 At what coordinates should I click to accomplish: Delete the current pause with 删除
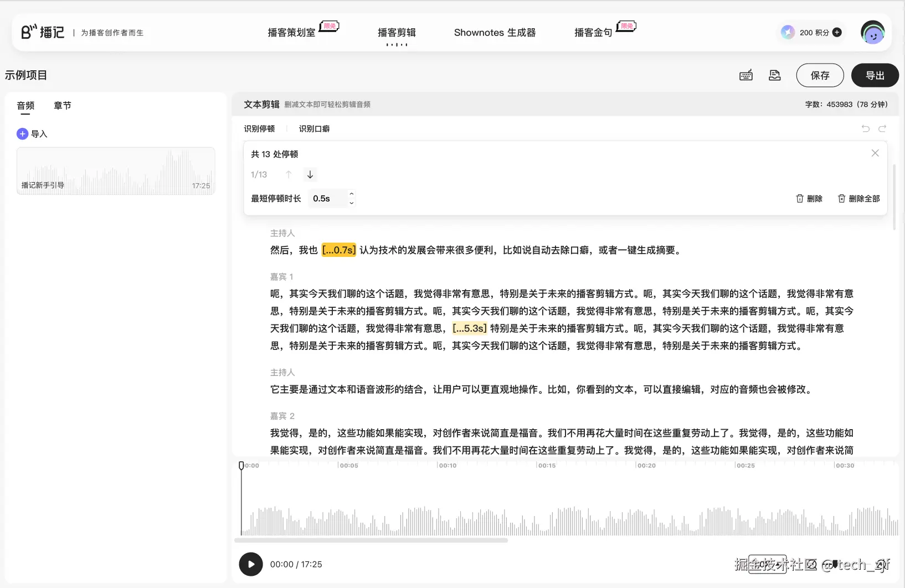(x=815, y=198)
